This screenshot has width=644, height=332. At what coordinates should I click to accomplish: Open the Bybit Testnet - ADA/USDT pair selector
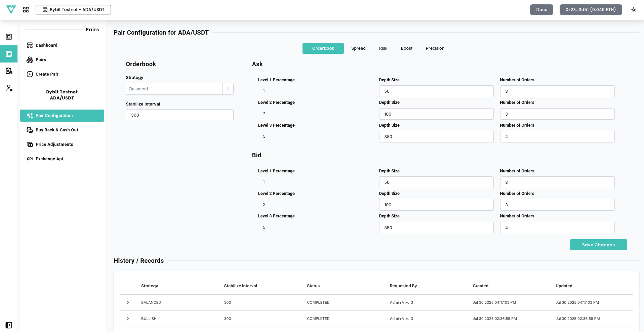coord(73,10)
